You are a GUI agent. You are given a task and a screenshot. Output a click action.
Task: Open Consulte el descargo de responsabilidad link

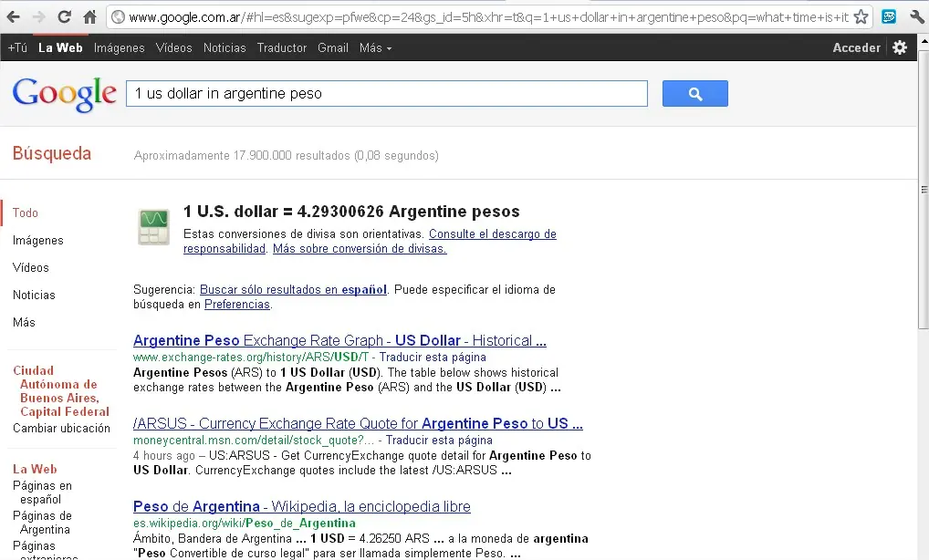[370, 241]
